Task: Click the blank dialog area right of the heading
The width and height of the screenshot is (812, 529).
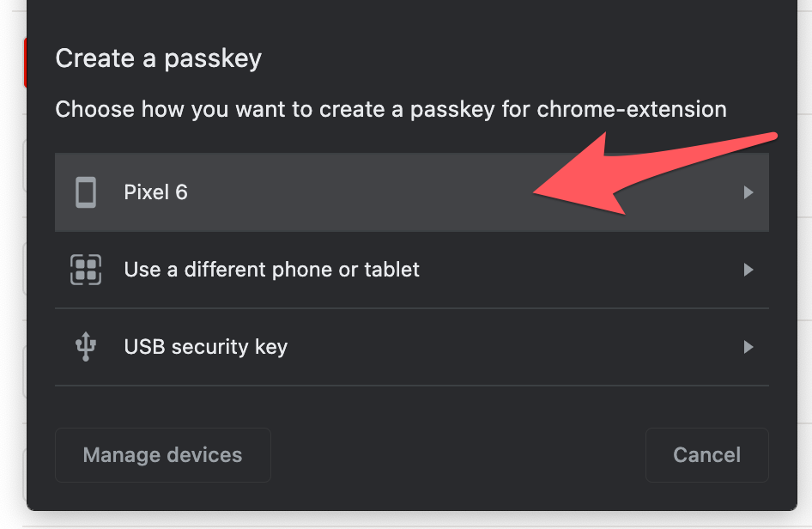Action: (x=515, y=59)
